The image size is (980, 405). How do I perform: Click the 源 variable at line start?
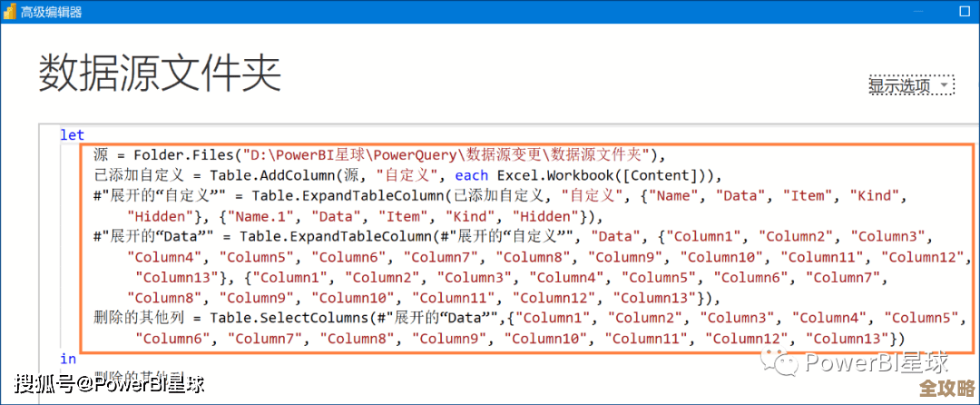pyautogui.click(x=102, y=154)
